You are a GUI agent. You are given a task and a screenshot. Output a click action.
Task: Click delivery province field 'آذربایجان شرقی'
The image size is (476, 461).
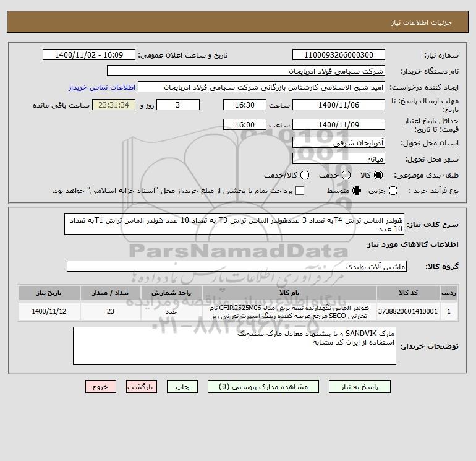(339, 142)
